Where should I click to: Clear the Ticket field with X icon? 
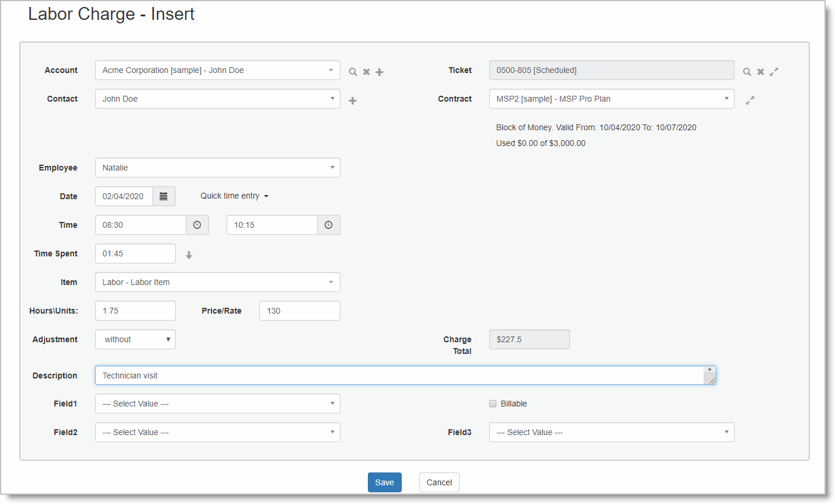(x=760, y=72)
